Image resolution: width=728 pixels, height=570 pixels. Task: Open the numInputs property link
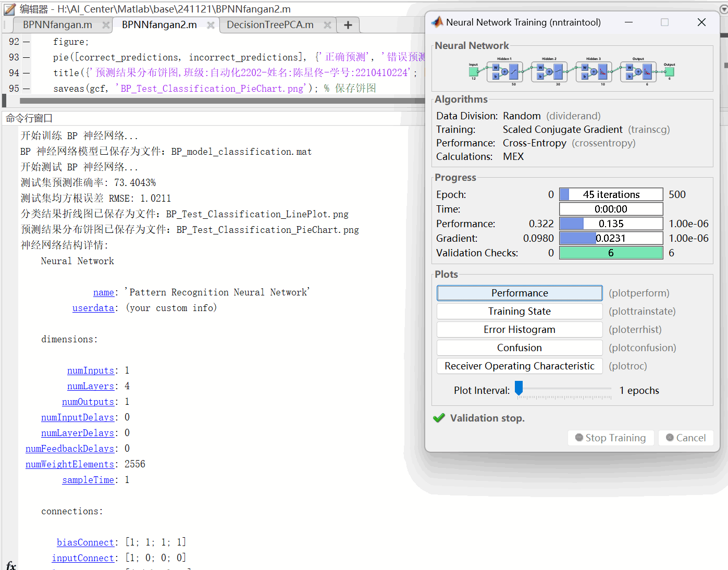(x=91, y=370)
